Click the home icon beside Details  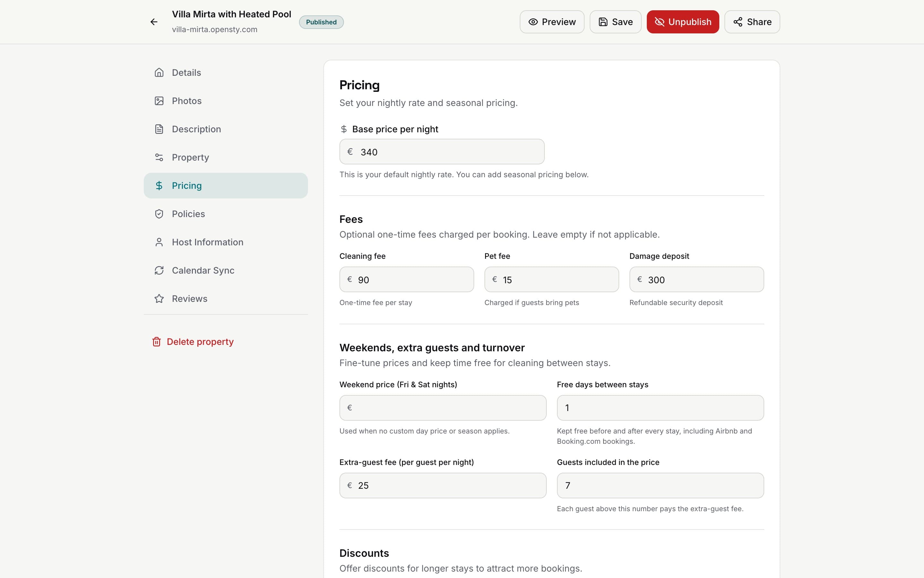159,73
